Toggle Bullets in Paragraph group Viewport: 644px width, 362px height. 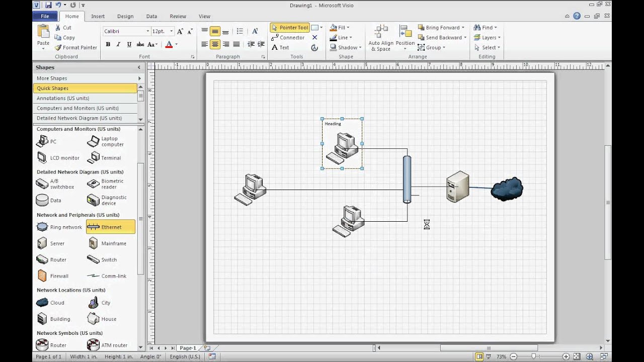pyautogui.click(x=239, y=31)
